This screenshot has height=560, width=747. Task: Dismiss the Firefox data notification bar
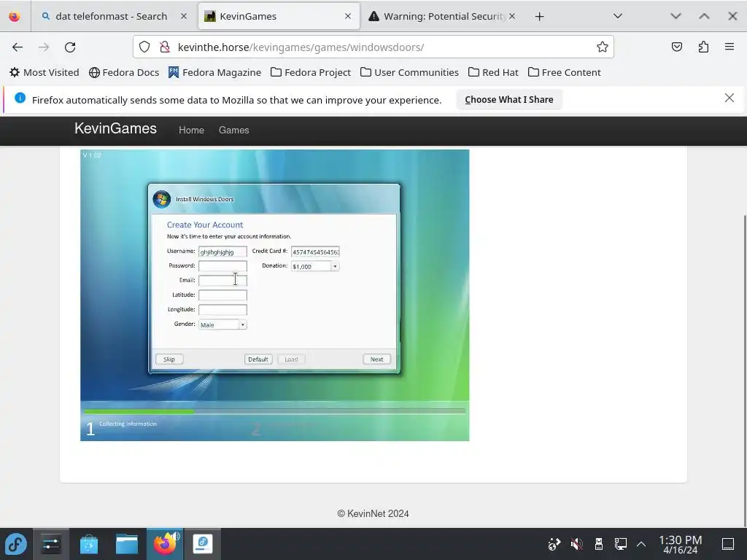click(729, 98)
